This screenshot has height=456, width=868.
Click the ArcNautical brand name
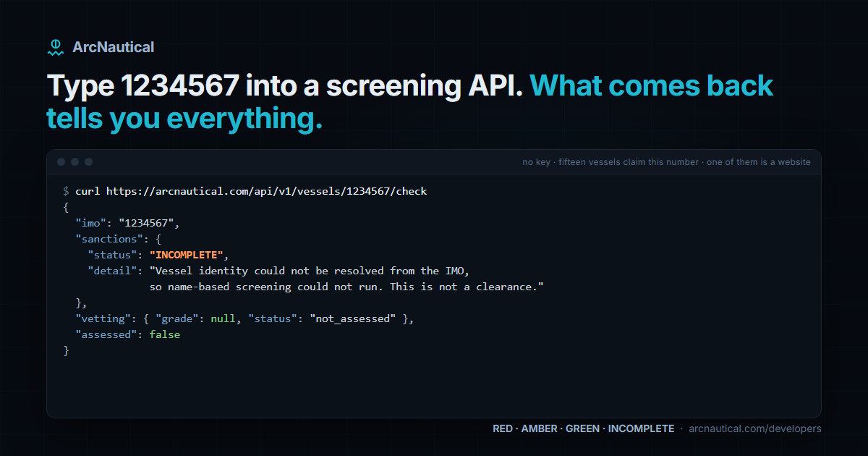(114, 47)
